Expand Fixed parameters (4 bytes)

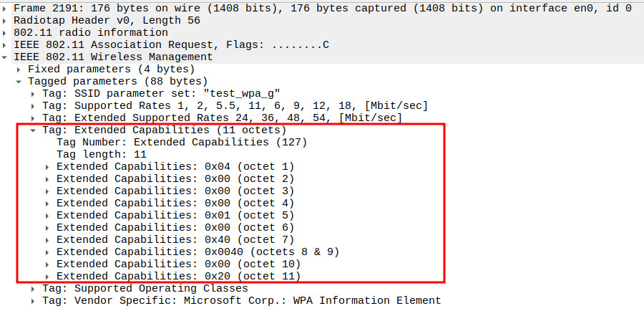(x=19, y=69)
